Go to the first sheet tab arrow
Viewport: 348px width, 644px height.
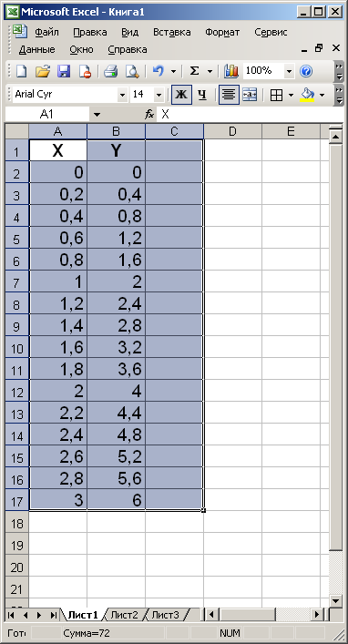tap(12, 615)
